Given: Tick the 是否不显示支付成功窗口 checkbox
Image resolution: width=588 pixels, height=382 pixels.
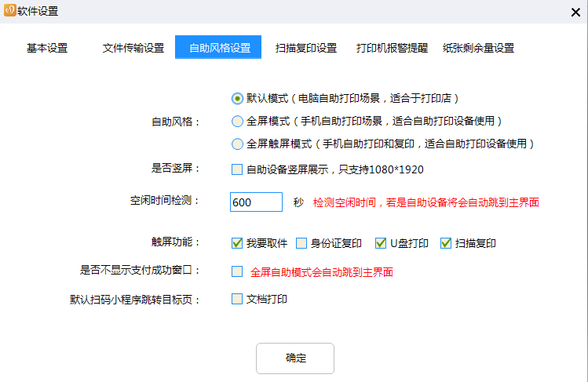Looking at the screenshot, I should click(237, 271).
